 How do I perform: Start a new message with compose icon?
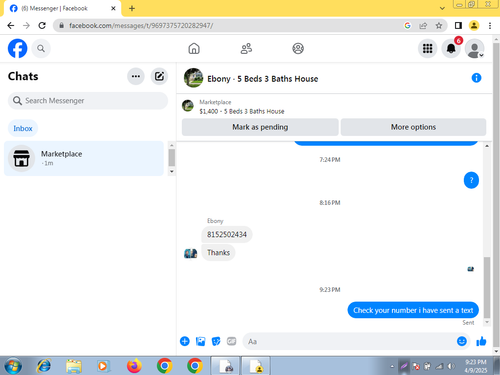click(x=159, y=76)
